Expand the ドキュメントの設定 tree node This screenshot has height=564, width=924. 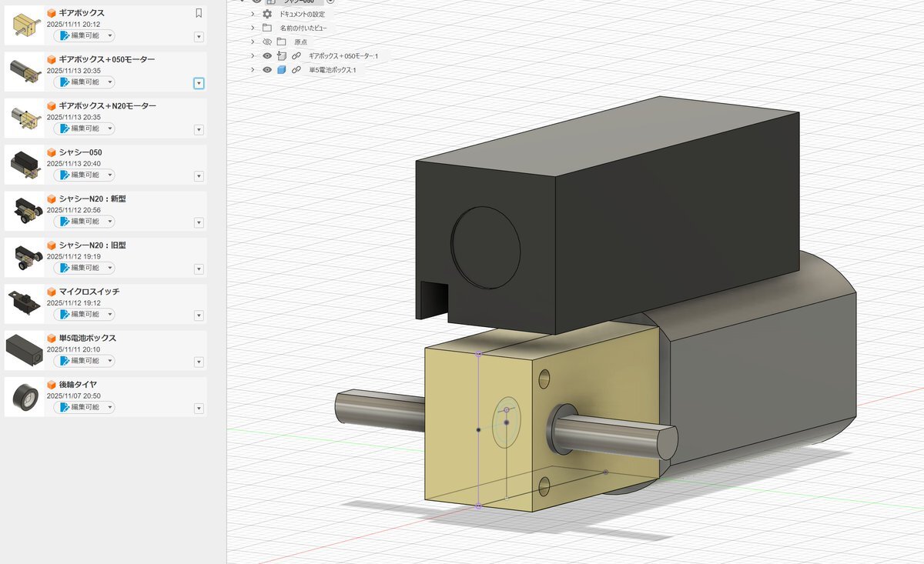pos(253,14)
